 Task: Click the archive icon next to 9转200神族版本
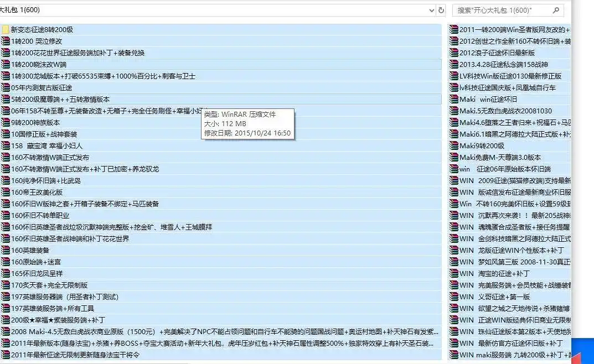[x=6, y=123]
